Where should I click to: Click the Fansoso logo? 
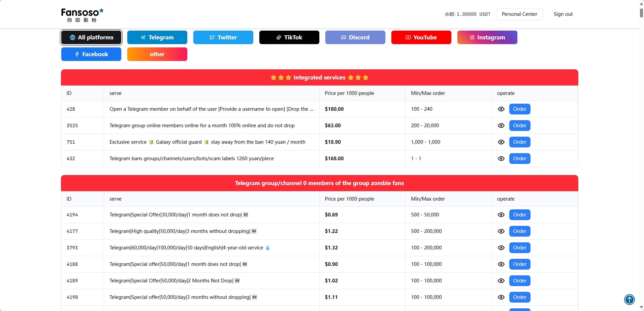tap(82, 15)
